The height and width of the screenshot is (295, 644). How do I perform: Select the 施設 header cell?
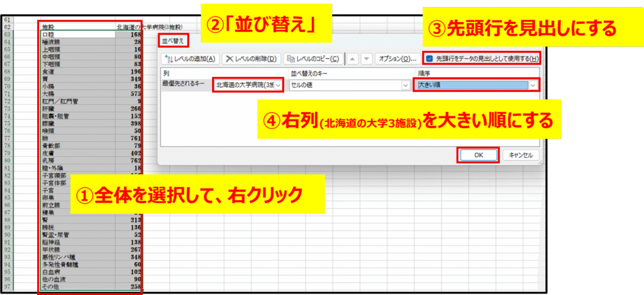click(48, 27)
